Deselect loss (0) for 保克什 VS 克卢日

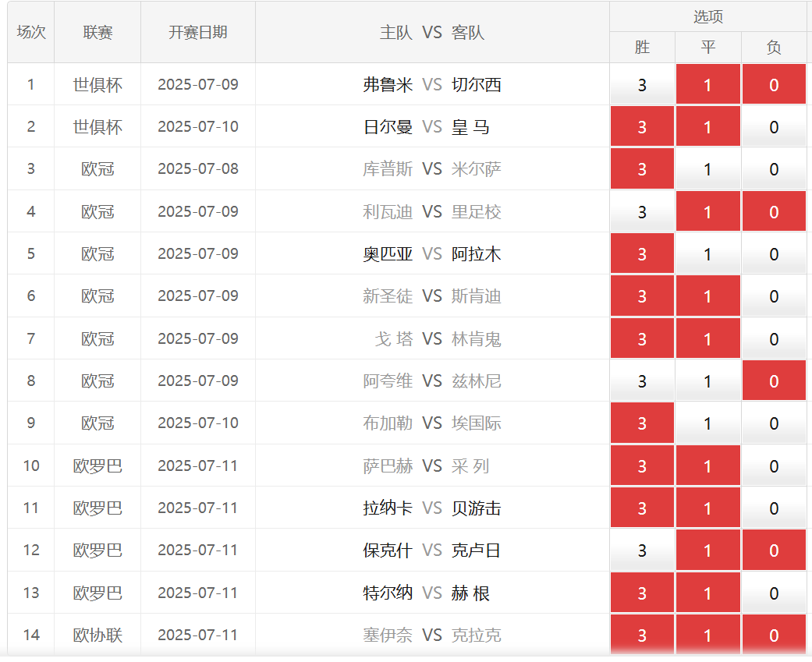(x=774, y=550)
